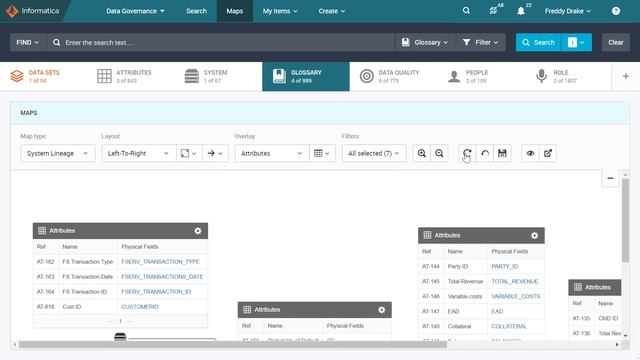Click the Informatica logo

[x=33, y=11]
